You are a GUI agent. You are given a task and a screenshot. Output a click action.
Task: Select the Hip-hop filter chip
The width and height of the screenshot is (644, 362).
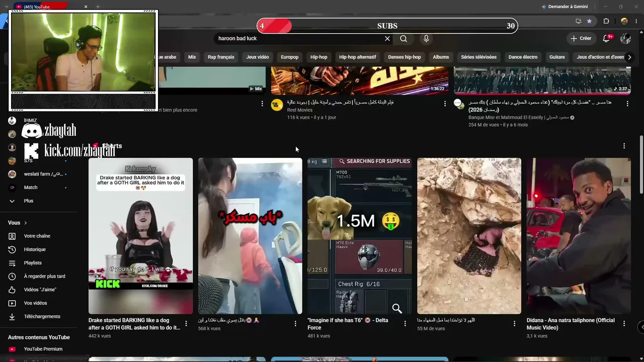click(319, 57)
